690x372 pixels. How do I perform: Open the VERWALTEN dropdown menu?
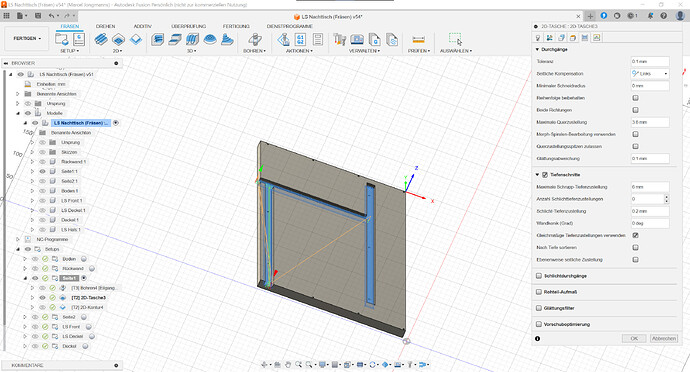tap(364, 51)
